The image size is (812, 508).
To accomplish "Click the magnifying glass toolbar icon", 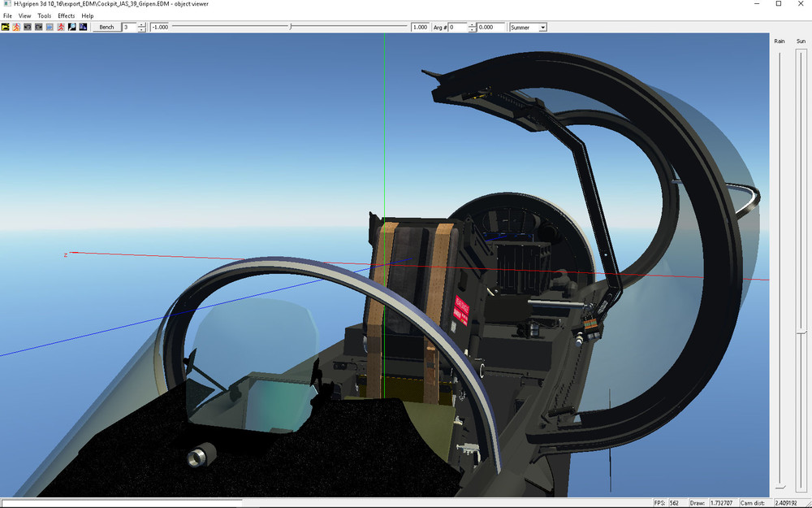I will click(72, 27).
